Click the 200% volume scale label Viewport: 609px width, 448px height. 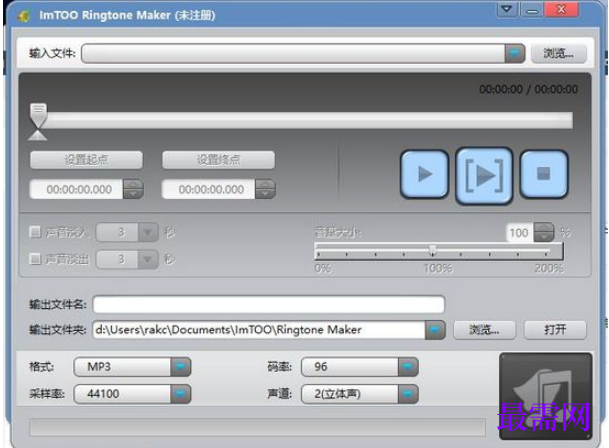click(x=548, y=268)
